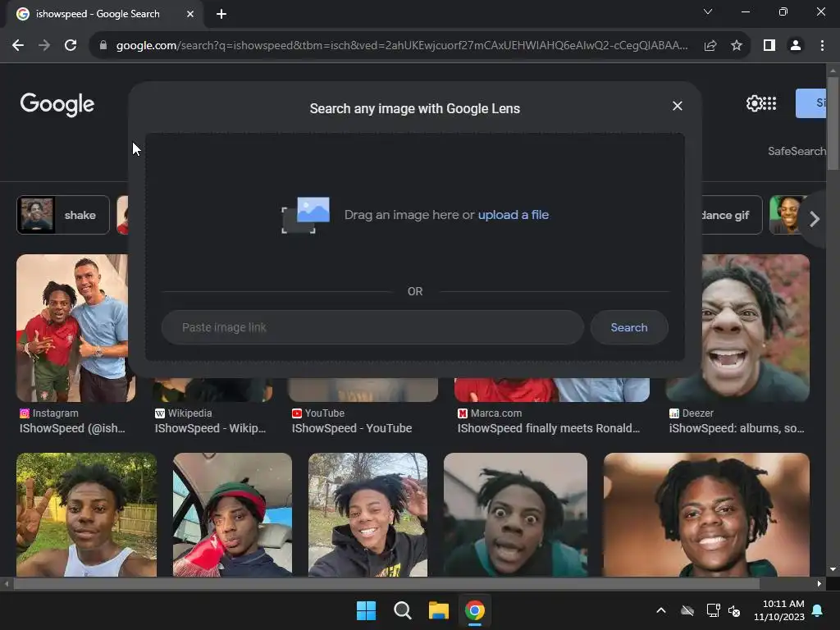Open the clock and date panel
Image resolution: width=840 pixels, height=630 pixels.
tap(779, 610)
